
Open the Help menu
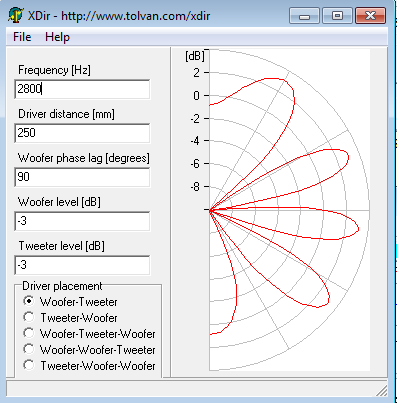point(57,37)
